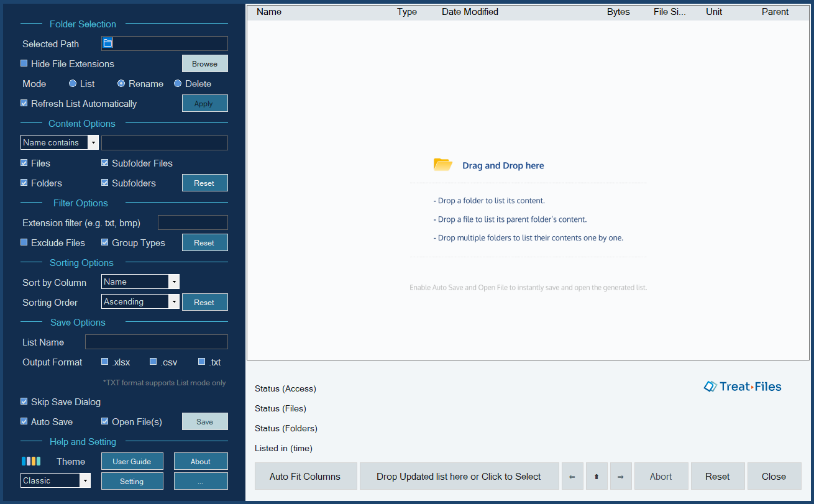
Task: Click Reset in Content Options
Action: (205, 183)
